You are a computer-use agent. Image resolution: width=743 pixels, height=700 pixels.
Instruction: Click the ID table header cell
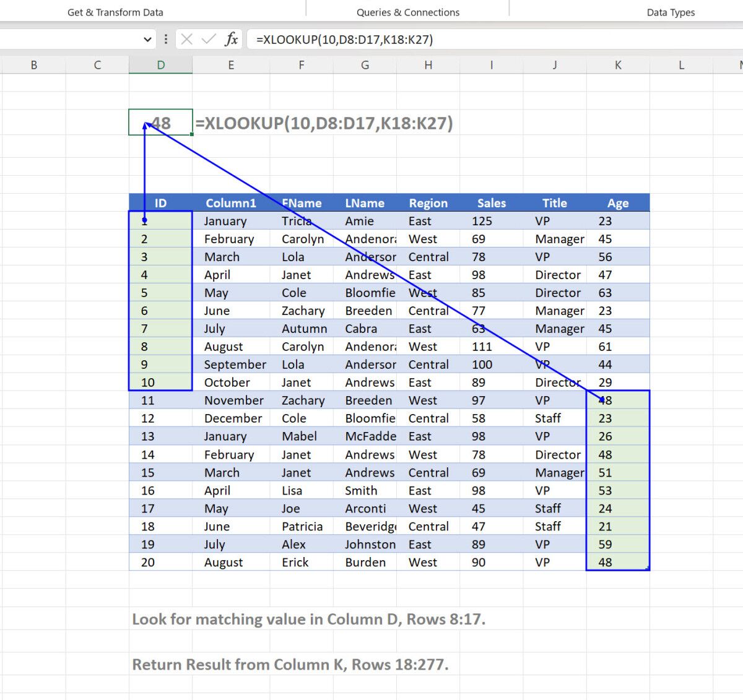pos(160,202)
